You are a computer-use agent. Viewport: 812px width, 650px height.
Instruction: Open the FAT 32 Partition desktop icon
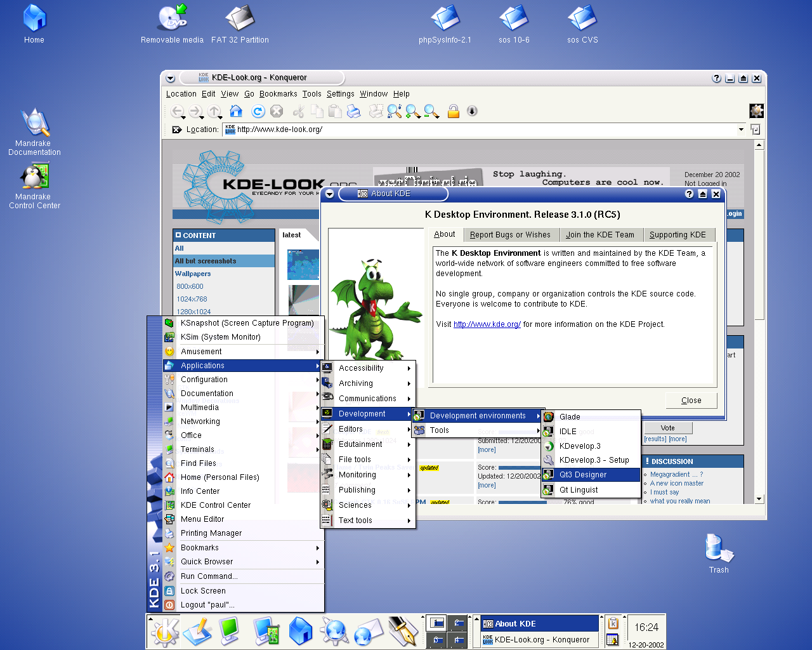[240, 24]
